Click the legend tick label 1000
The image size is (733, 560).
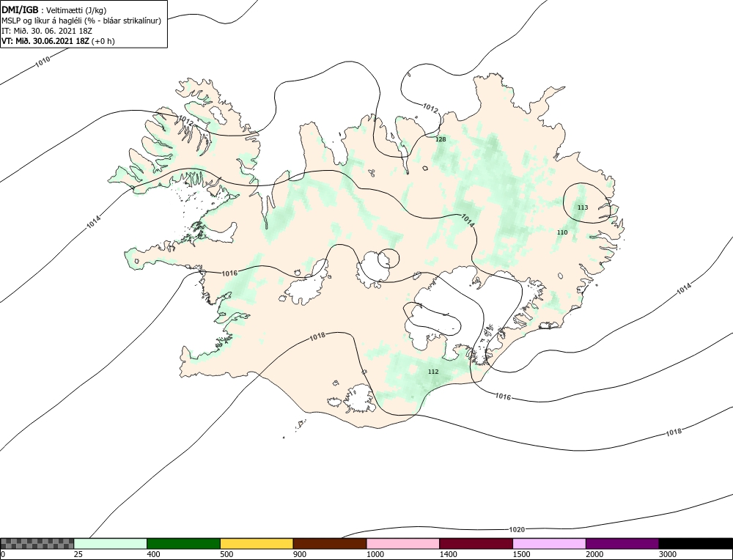(375, 554)
